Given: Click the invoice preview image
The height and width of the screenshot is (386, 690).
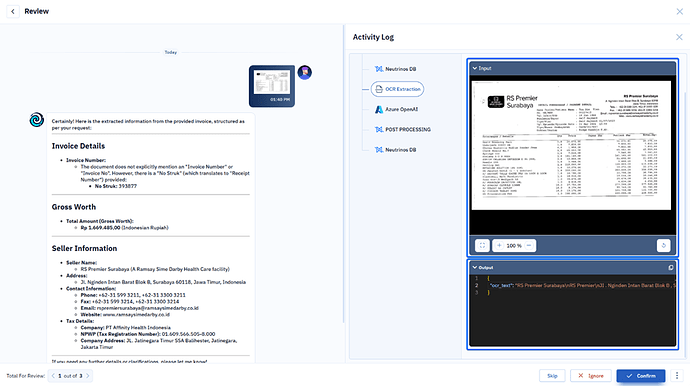Looking at the screenshot, I should pyautogui.click(x=571, y=145).
